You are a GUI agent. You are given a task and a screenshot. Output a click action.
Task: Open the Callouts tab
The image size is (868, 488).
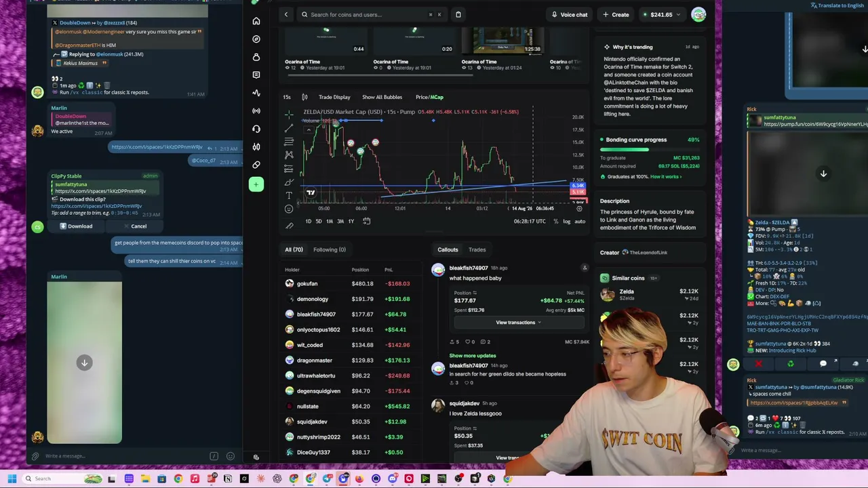pyautogui.click(x=448, y=249)
